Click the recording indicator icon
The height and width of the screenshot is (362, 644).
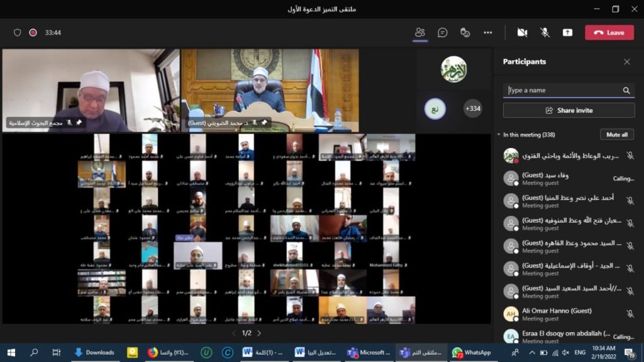pos(33,33)
